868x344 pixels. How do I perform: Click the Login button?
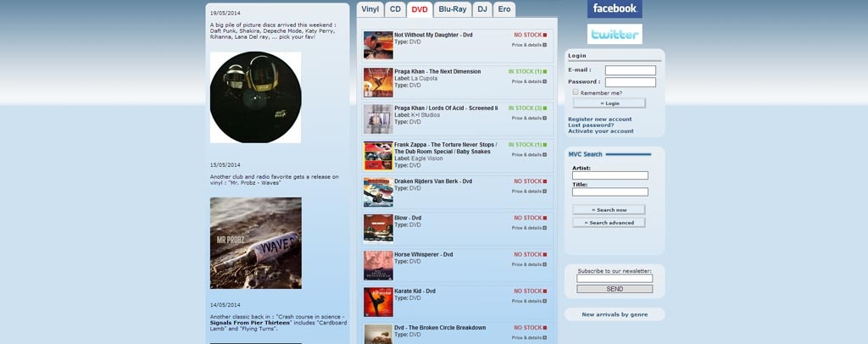(x=609, y=103)
